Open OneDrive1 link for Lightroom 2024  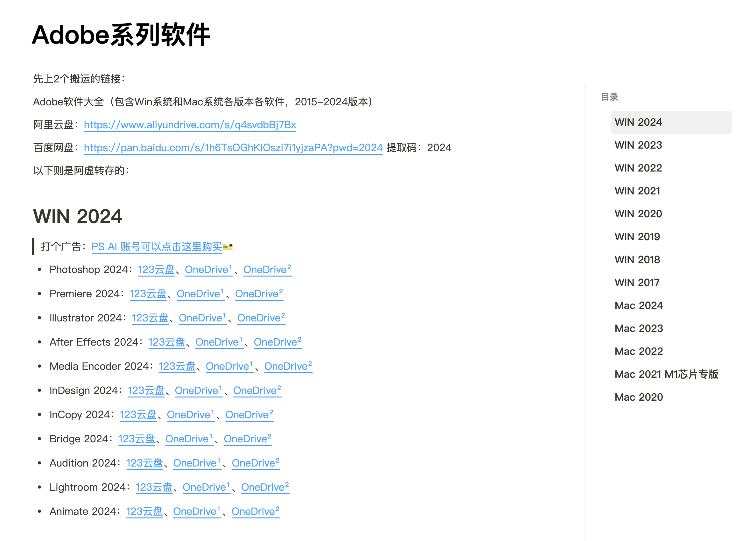point(206,487)
